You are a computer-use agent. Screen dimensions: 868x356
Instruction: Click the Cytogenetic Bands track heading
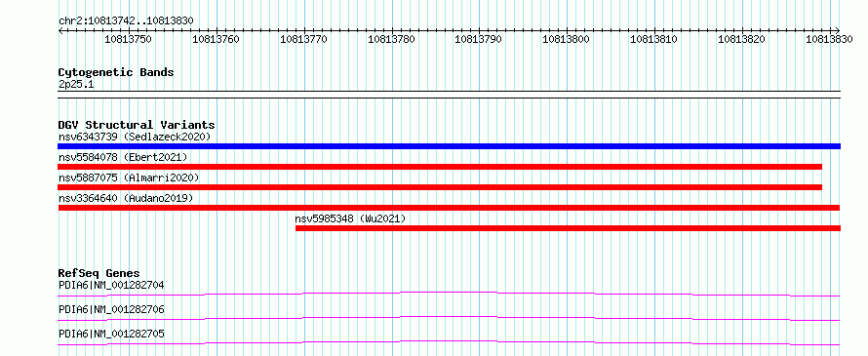coord(116,72)
